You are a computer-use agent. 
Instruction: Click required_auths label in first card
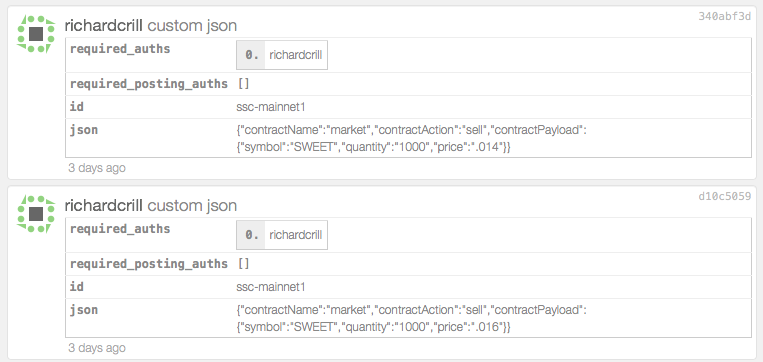tap(120, 49)
